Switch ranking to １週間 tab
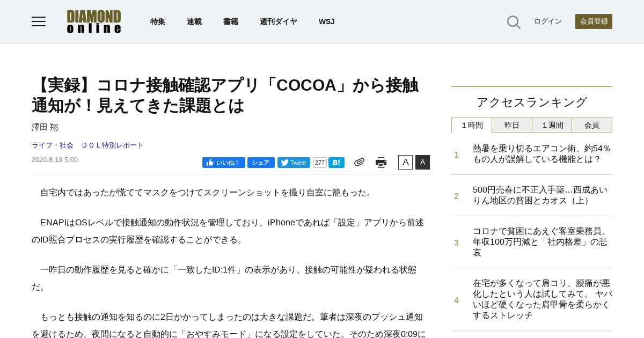This screenshot has width=644, height=338. point(552,125)
